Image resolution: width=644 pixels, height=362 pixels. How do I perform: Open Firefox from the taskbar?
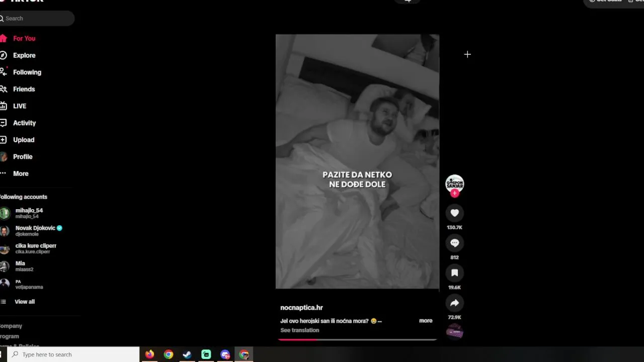[x=149, y=354]
